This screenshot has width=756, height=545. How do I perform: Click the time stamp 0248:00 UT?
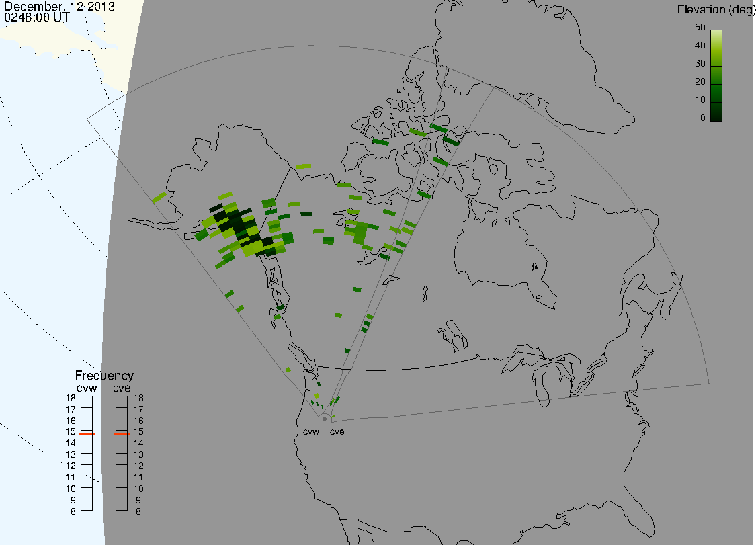pos(37,17)
